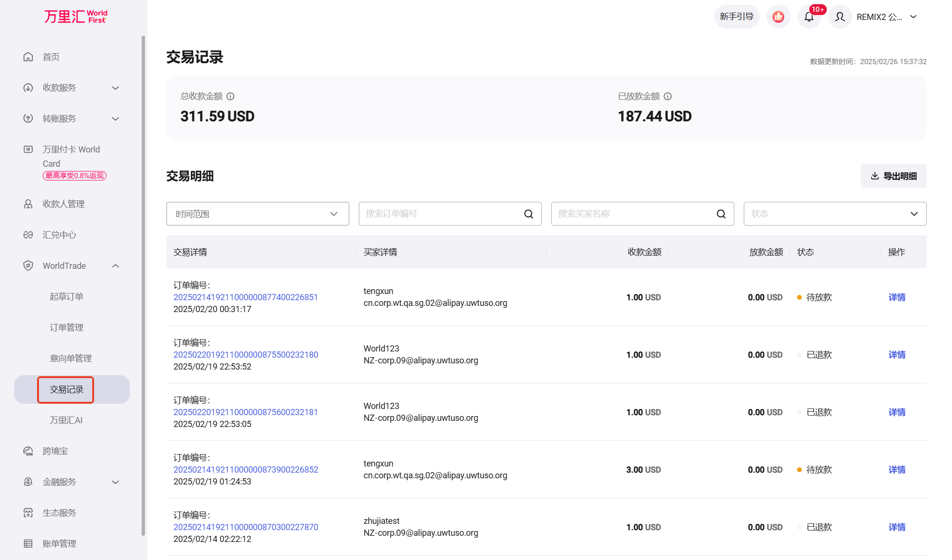Click search magnifier in buyer name field
This screenshot has width=952, height=560.
[x=721, y=214]
